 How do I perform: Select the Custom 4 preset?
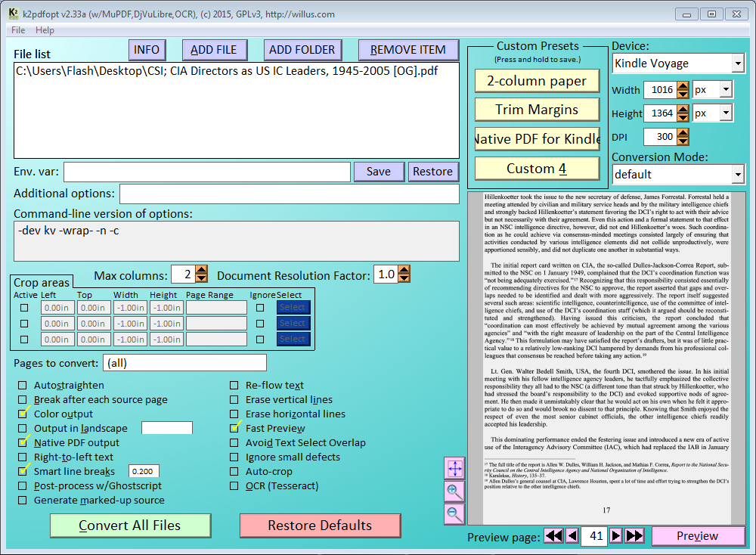click(537, 169)
